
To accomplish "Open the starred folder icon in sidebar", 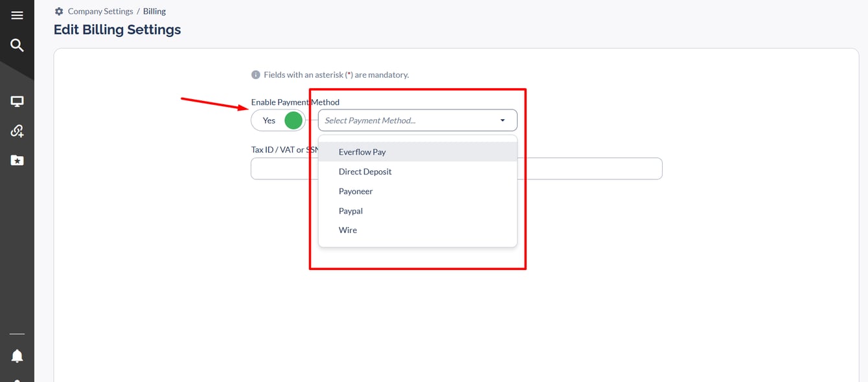I will [17, 160].
